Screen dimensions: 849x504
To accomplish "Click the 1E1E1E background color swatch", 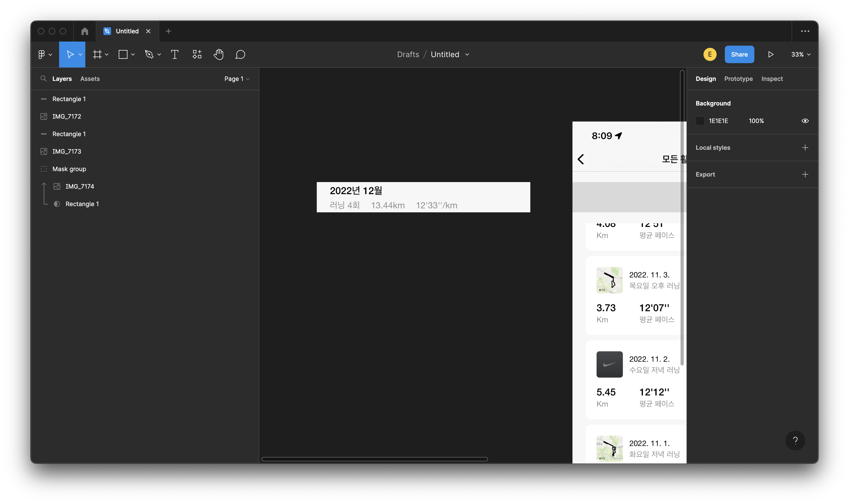I will pyautogui.click(x=700, y=121).
